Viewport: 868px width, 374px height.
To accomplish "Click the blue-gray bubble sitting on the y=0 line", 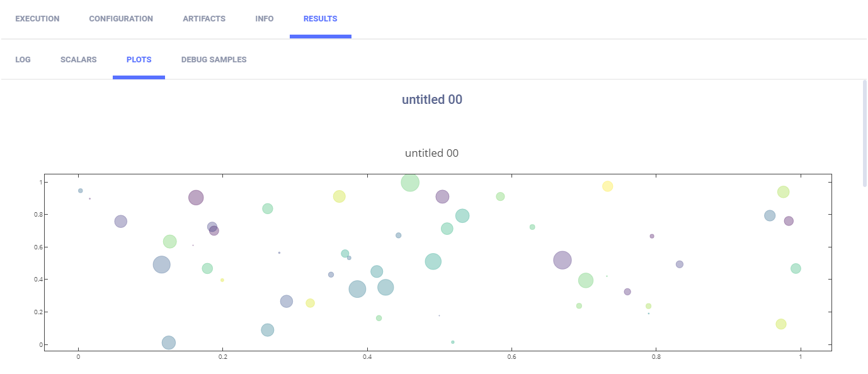I will click(168, 343).
